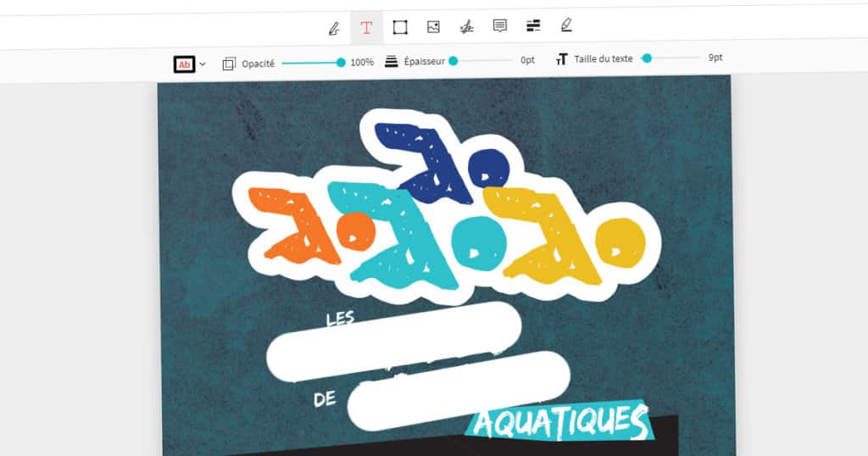Click the upper white text placeholder
Image resolution: width=868 pixels, height=456 pixels.
[394, 342]
